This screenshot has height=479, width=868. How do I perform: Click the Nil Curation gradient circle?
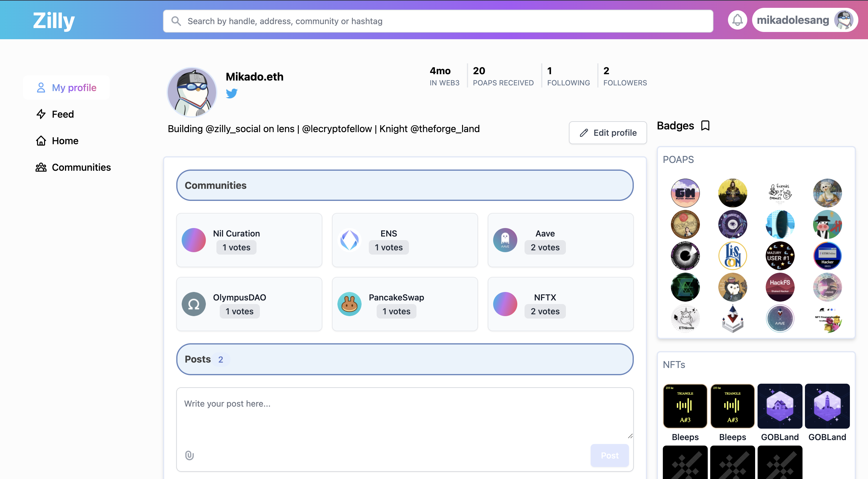pyautogui.click(x=194, y=240)
